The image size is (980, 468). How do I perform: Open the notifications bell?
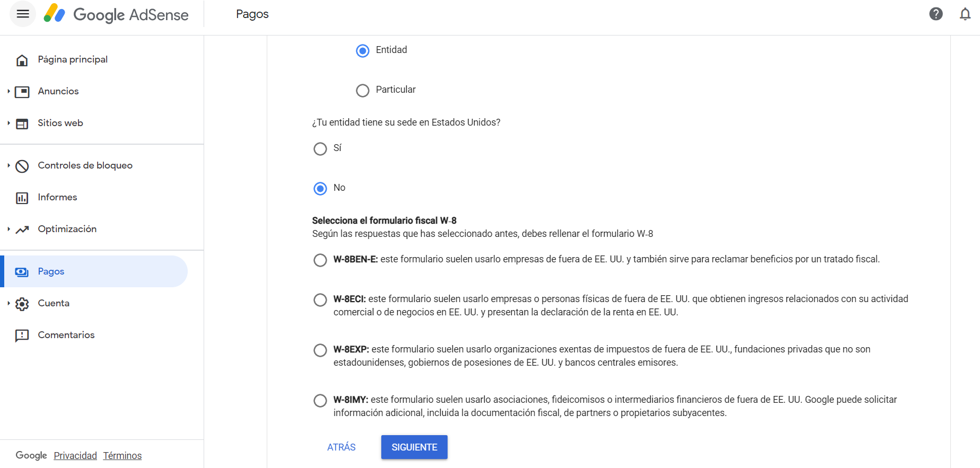pyautogui.click(x=965, y=14)
